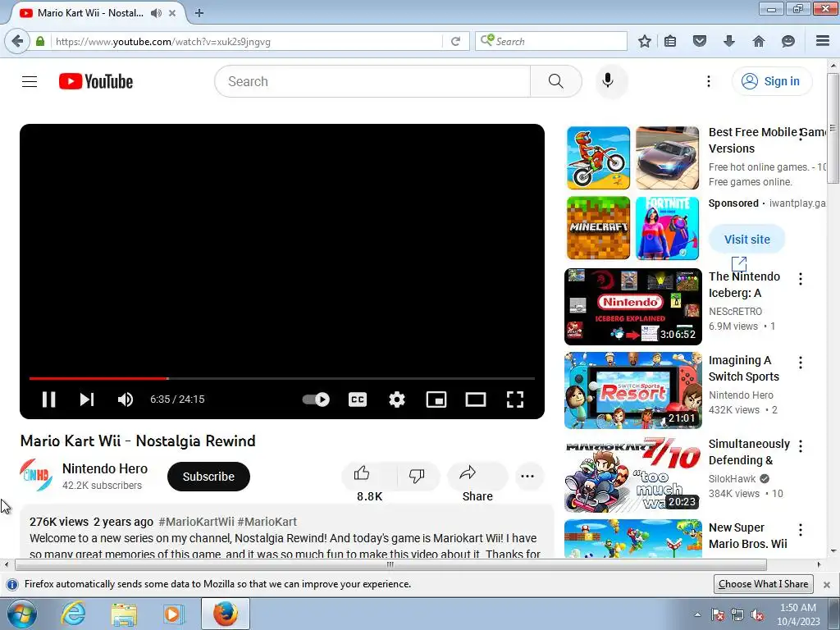Seek on the video progress bar
The width and height of the screenshot is (840, 630).
click(x=282, y=378)
